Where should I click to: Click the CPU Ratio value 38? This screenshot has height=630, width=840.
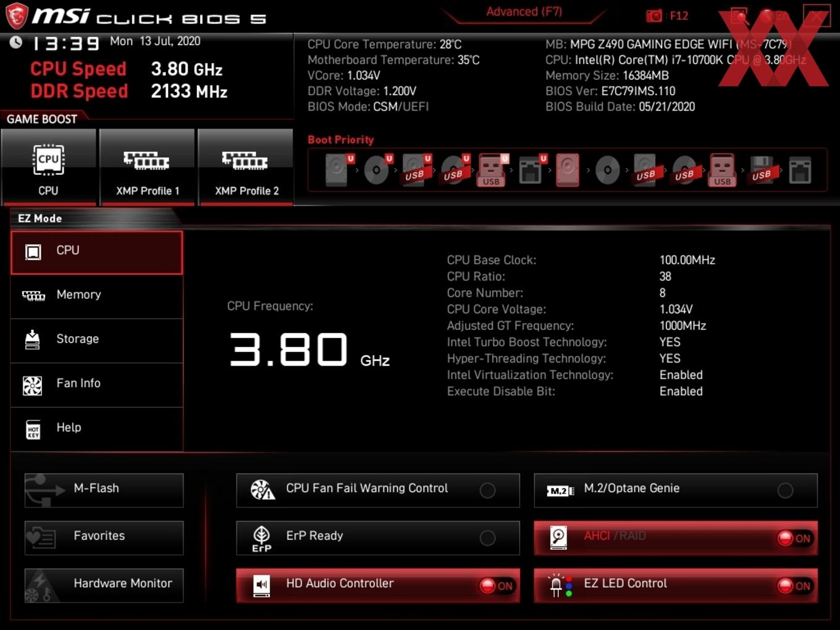click(x=665, y=277)
